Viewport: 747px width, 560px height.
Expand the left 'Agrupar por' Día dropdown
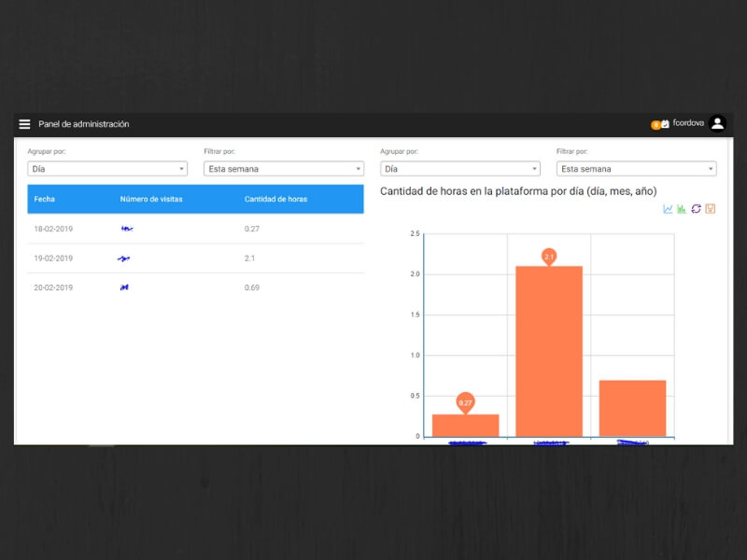click(107, 169)
